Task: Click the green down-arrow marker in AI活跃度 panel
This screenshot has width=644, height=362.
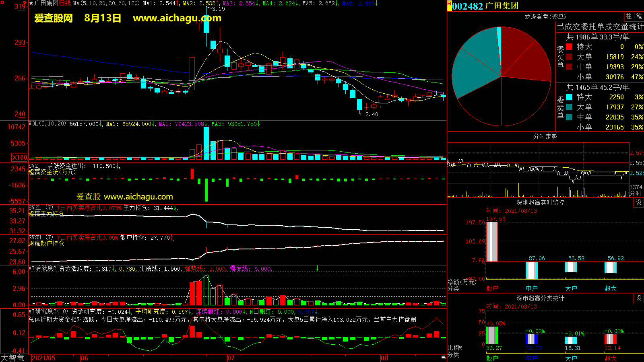Action: point(318,268)
